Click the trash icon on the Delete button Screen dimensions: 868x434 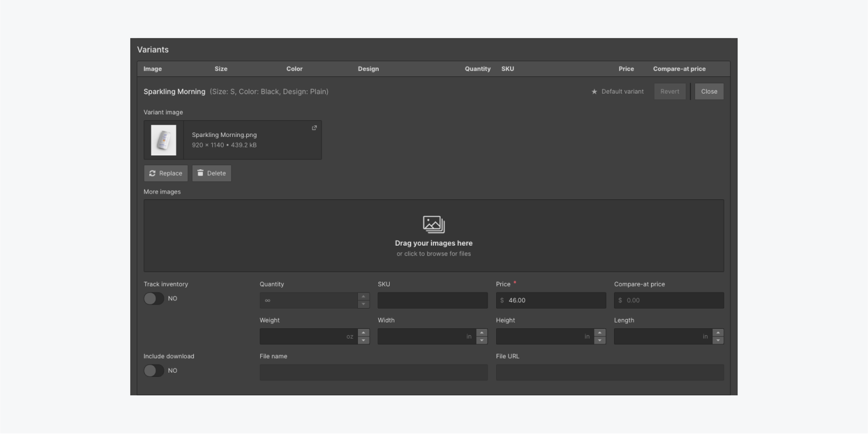tap(201, 173)
